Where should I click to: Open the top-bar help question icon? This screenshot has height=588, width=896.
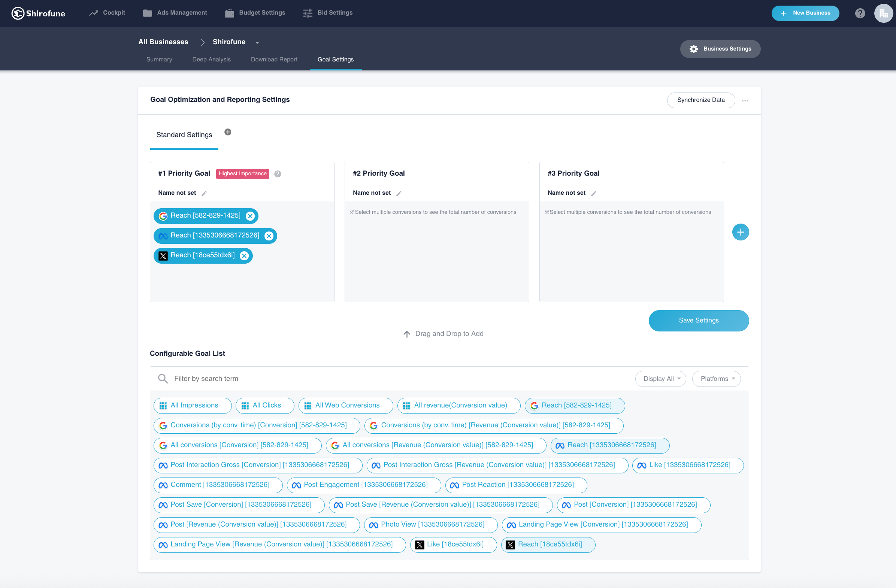(x=860, y=13)
